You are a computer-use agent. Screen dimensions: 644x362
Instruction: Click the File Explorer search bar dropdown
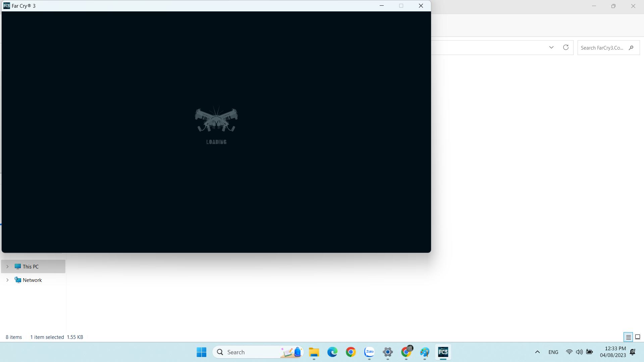click(x=551, y=48)
